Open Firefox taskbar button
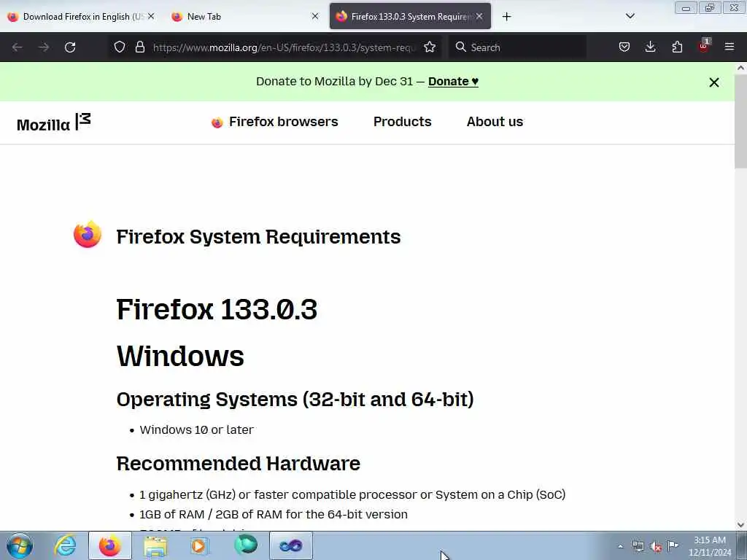This screenshot has width=747, height=560. coord(110,545)
